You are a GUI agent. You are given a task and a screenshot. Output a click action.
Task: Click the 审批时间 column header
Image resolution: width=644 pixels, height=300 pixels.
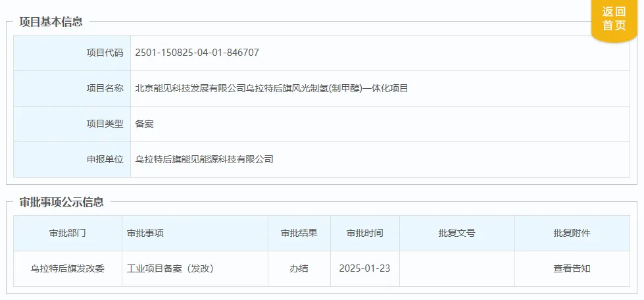365,234
